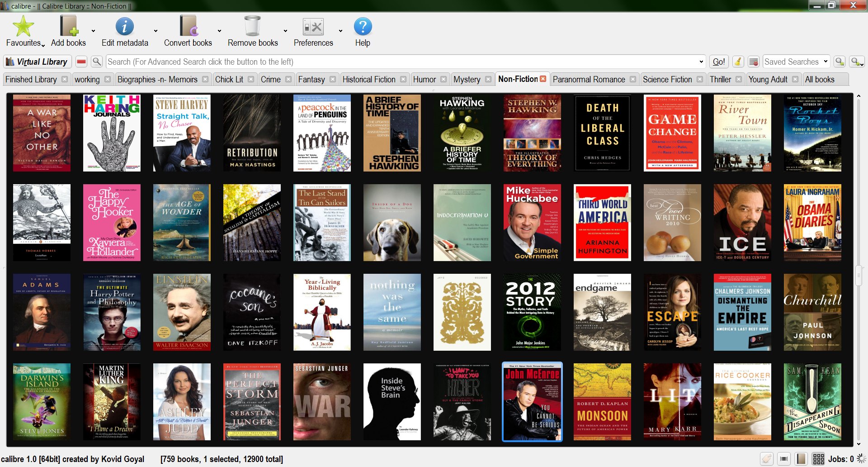
Task: Click the Help question mark icon
Action: pos(362,27)
